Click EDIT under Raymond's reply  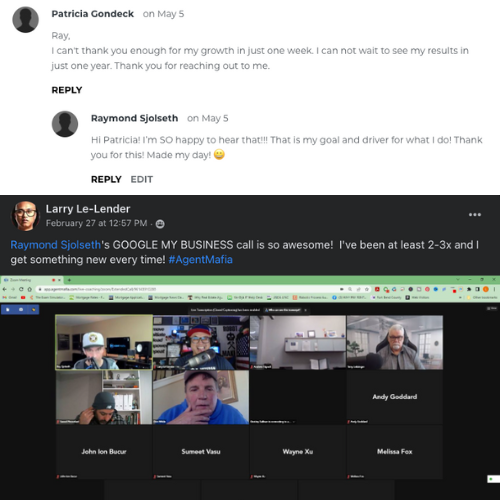[x=142, y=179]
